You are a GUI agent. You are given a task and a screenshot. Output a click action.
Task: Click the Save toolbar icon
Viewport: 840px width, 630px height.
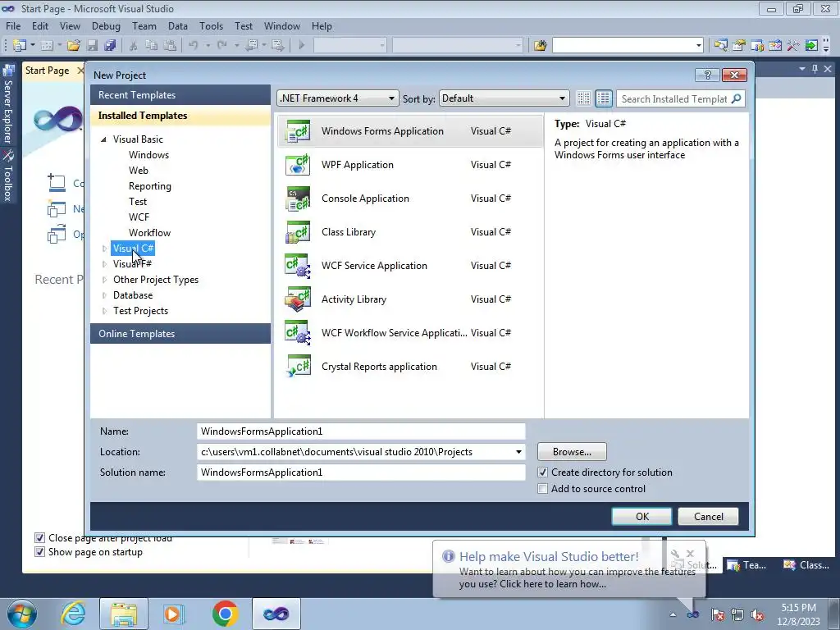(92, 46)
